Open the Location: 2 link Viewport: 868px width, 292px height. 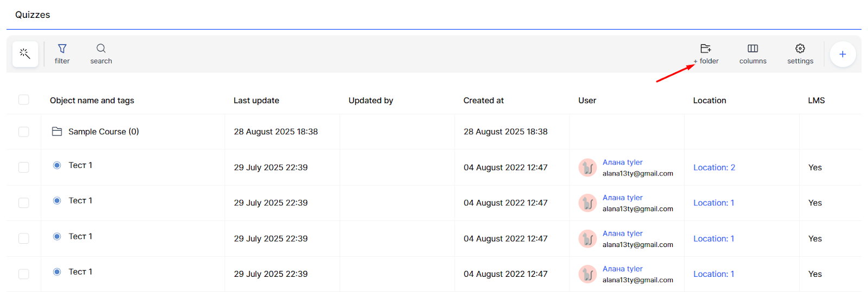[x=714, y=167]
